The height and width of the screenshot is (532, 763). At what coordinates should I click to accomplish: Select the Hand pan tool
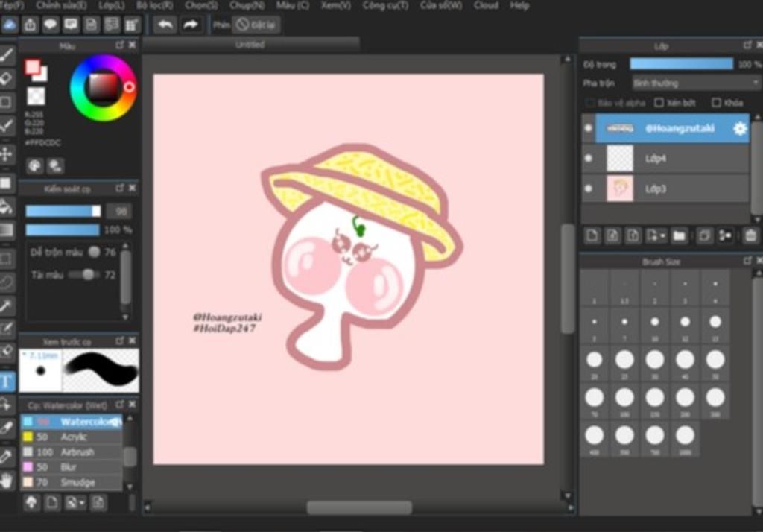7,481
